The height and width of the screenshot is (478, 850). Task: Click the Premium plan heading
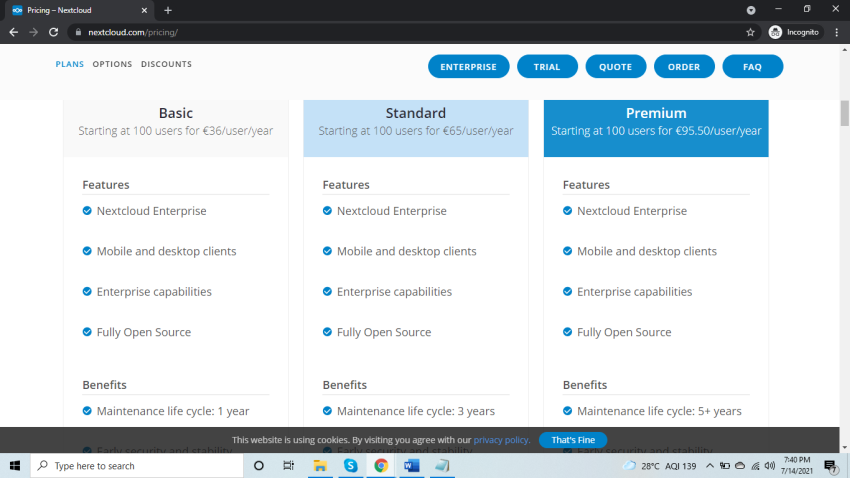tap(656, 113)
